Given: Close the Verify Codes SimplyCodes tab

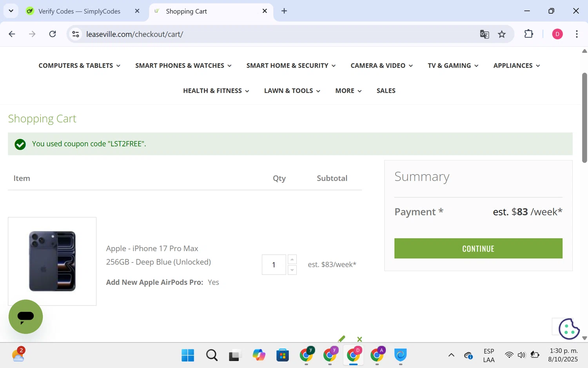Looking at the screenshot, I should (137, 11).
